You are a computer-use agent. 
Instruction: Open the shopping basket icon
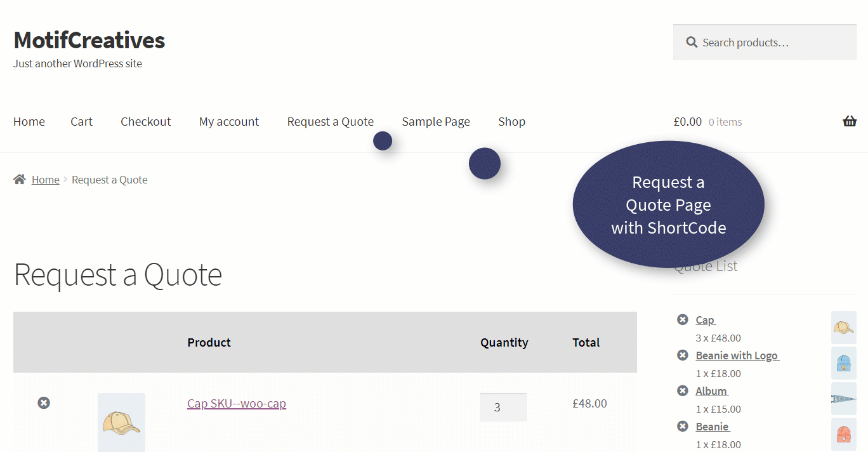850,121
